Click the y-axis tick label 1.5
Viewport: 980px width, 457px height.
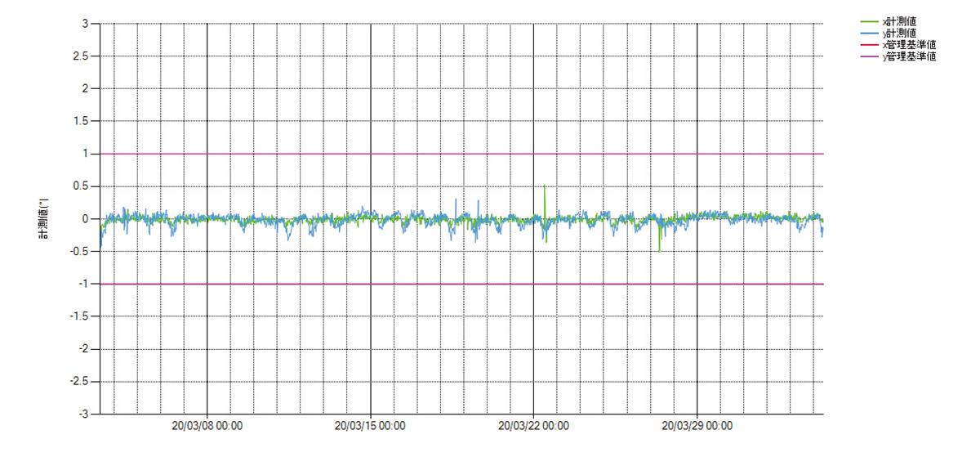pyautogui.click(x=79, y=121)
